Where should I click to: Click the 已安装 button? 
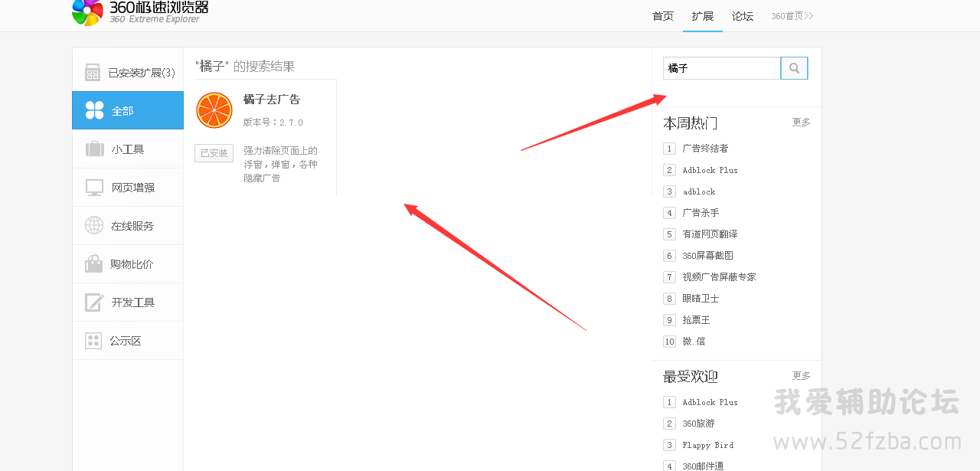point(214,153)
